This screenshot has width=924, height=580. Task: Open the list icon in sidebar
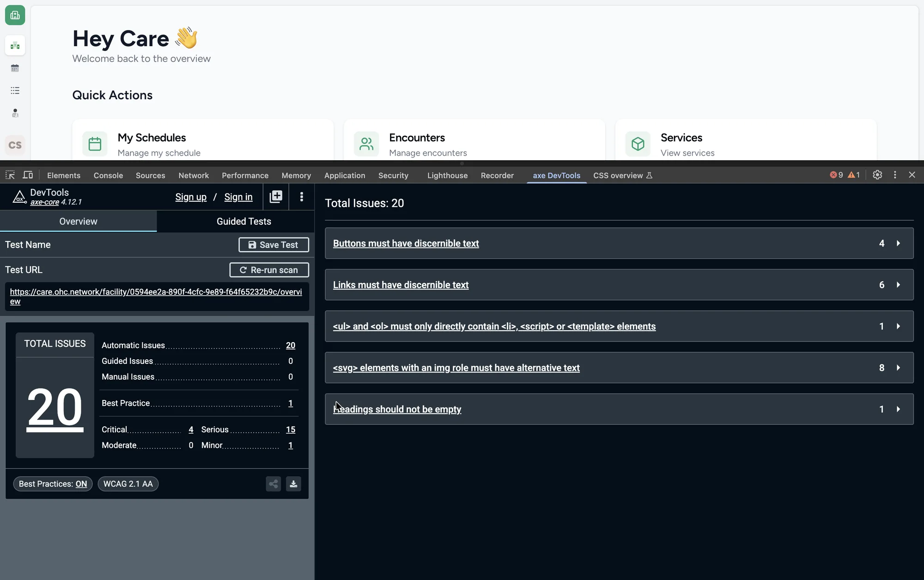pos(15,91)
